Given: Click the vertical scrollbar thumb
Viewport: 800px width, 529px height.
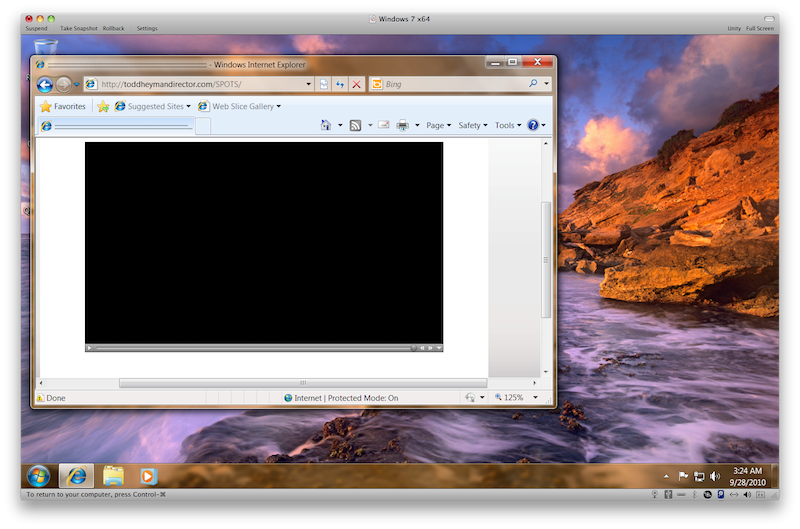Looking at the screenshot, I should (546, 260).
